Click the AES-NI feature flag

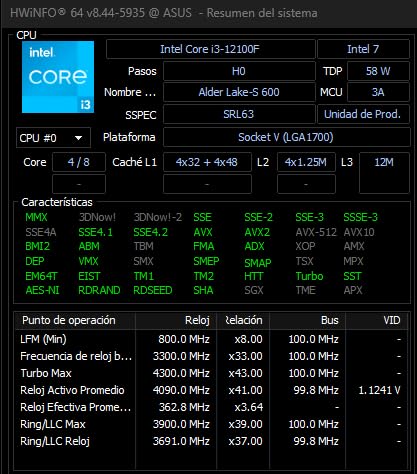click(x=42, y=290)
